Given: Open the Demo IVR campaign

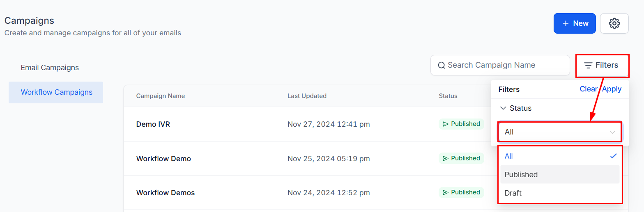Looking at the screenshot, I should [153, 124].
